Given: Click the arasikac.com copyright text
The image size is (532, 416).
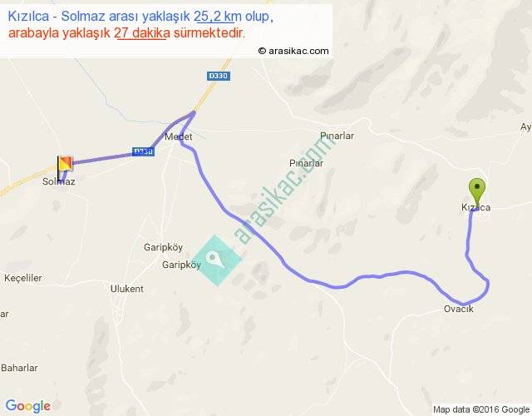Looking at the screenshot, I should 293,51.
